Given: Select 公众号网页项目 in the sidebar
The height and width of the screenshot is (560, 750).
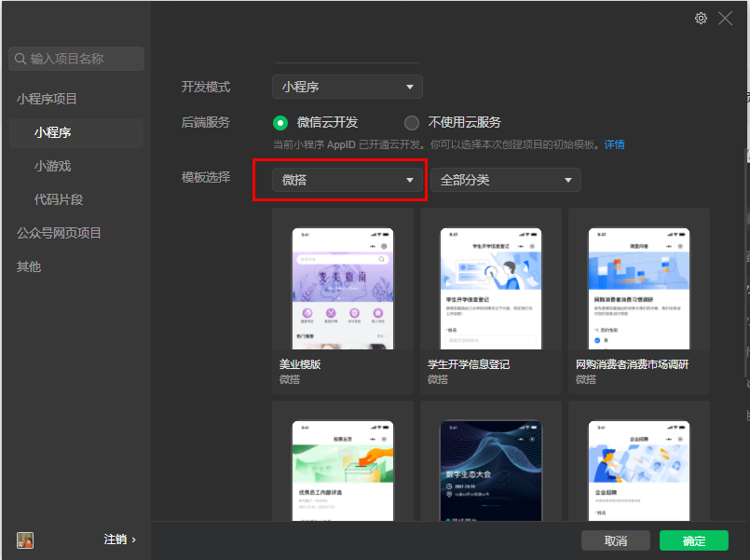Looking at the screenshot, I should pyautogui.click(x=59, y=233).
